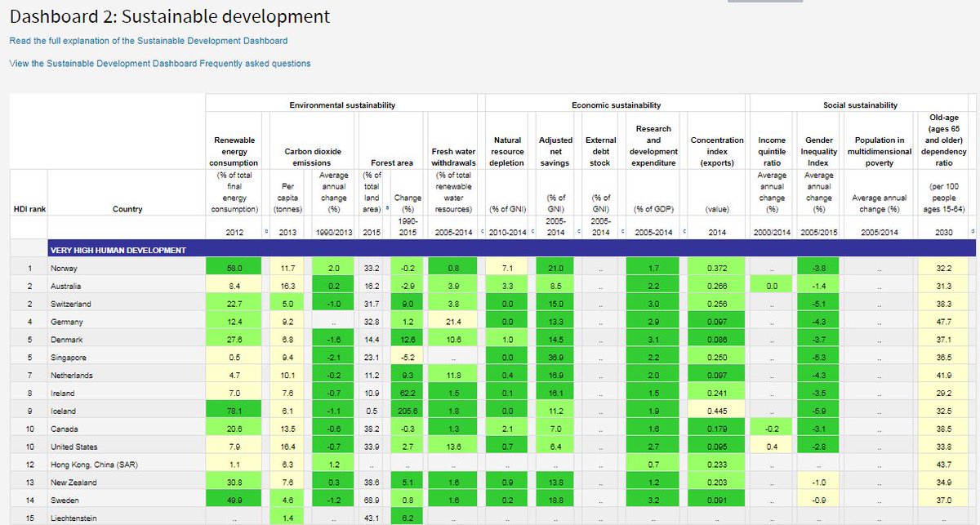Viewport: 980px width, 525px height.
Task: Select the Germany country name
Action: (68, 322)
